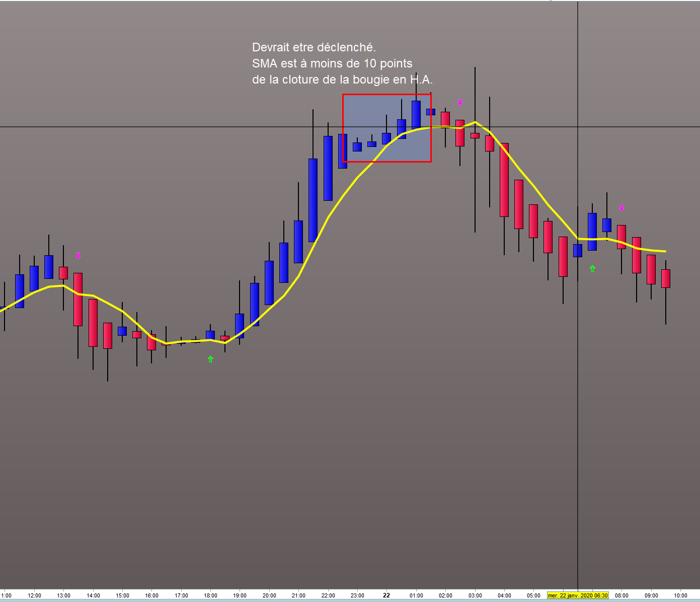Screen dimensions: 700x602
Task: Select the 02:00 mark on the time axis
Action: [445, 595]
